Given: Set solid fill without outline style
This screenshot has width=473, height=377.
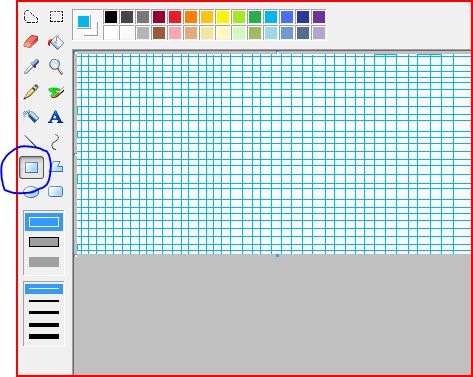Looking at the screenshot, I should pyautogui.click(x=44, y=262).
